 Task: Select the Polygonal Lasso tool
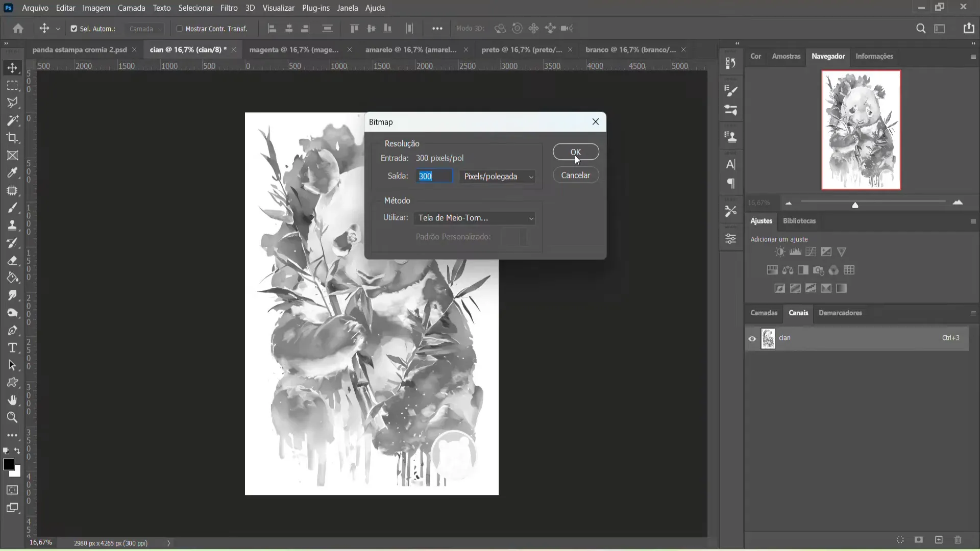pyautogui.click(x=12, y=103)
